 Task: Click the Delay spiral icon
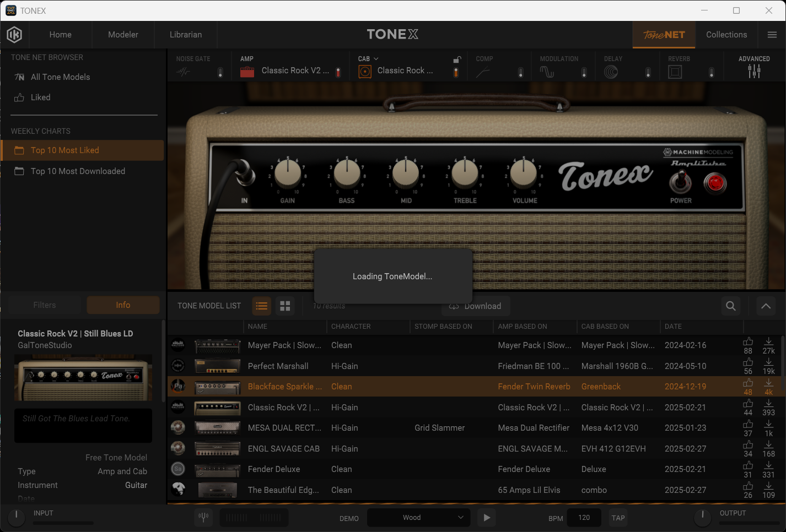(x=611, y=72)
